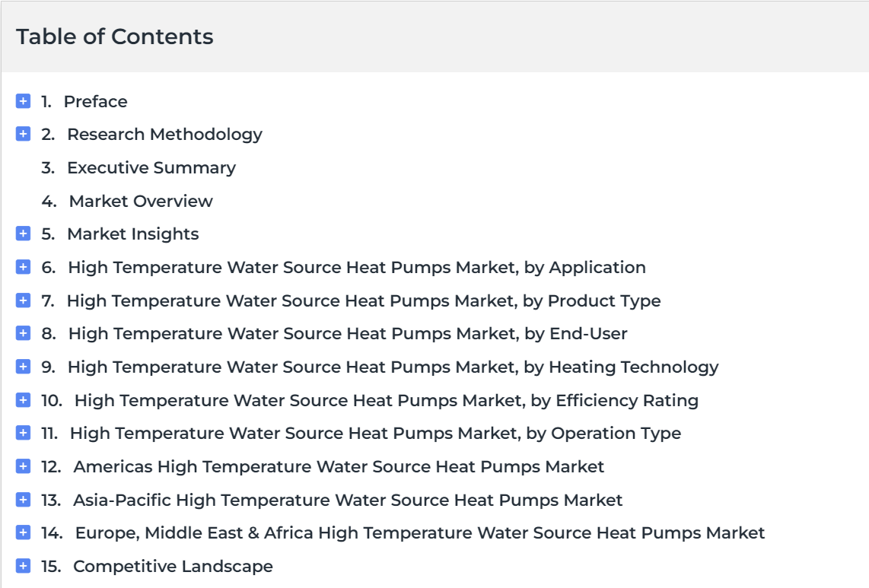Expand the by End-User section plus icon

pos(24,333)
